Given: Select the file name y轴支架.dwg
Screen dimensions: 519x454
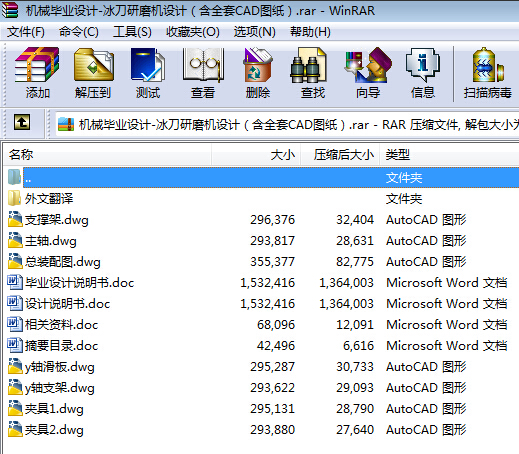Looking at the screenshot, I should tap(60, 388).
